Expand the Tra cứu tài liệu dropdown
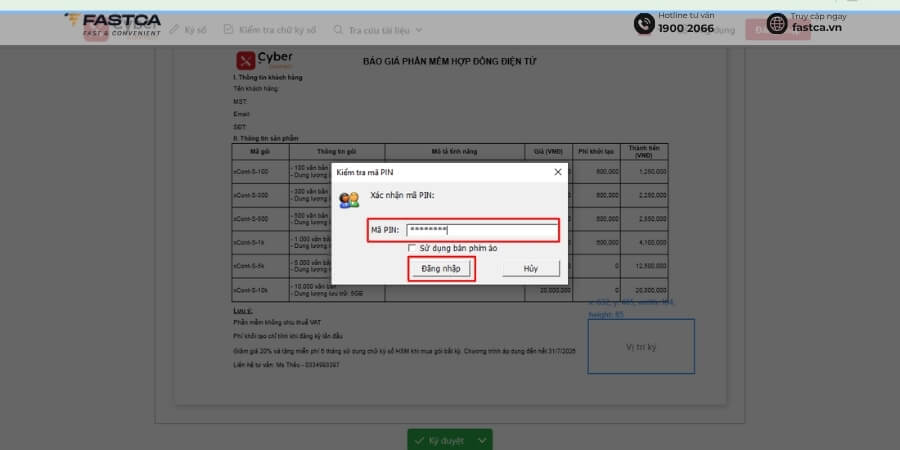 378,30
